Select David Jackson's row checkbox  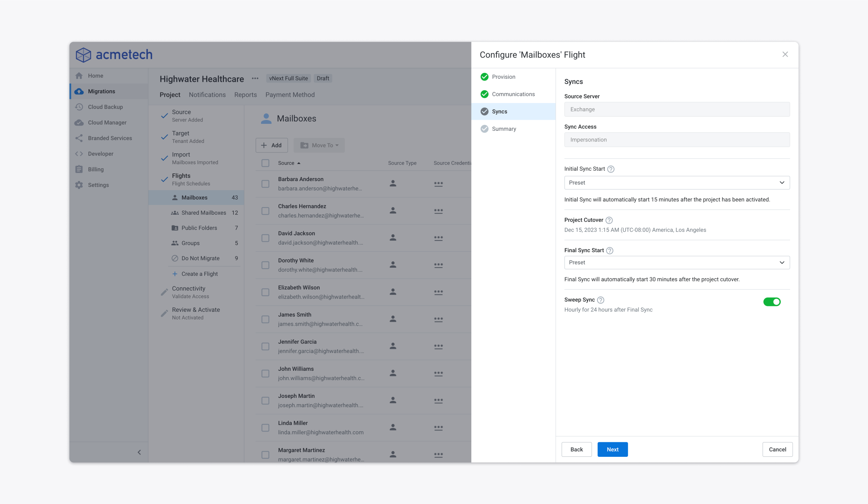[x=265, y=238]
